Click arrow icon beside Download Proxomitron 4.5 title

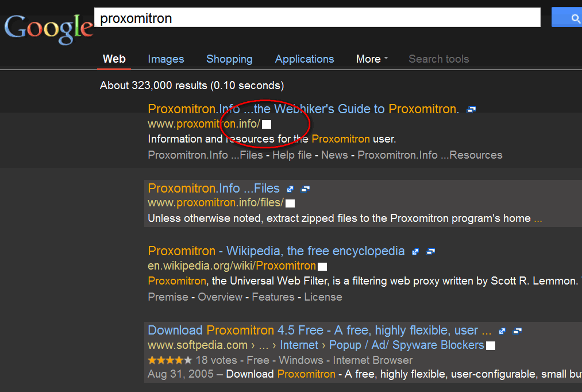click(502, 331)
